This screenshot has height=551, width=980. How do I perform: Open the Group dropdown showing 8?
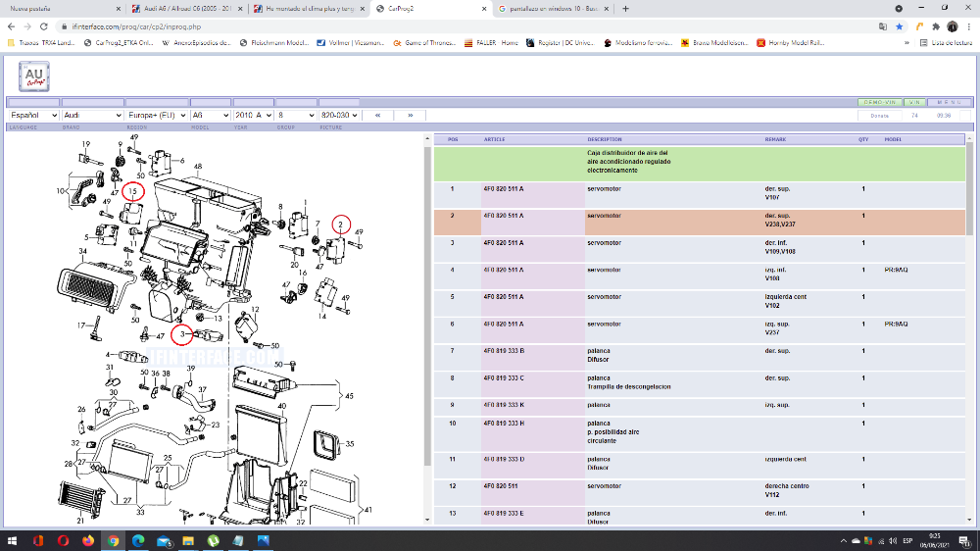[296, 115]
